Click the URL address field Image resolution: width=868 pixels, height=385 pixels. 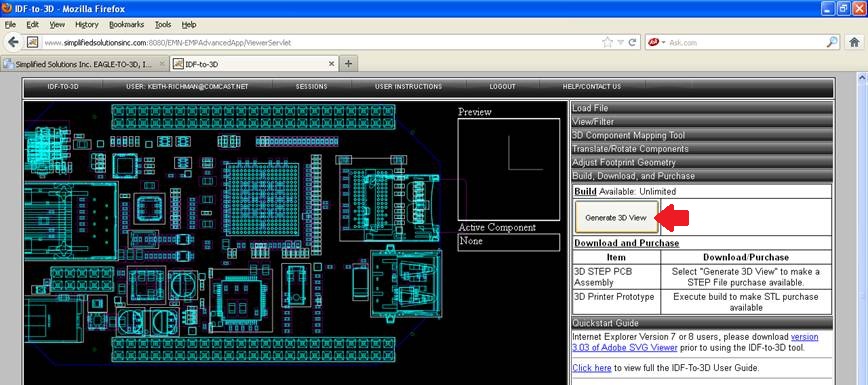(x=321, y=43)
